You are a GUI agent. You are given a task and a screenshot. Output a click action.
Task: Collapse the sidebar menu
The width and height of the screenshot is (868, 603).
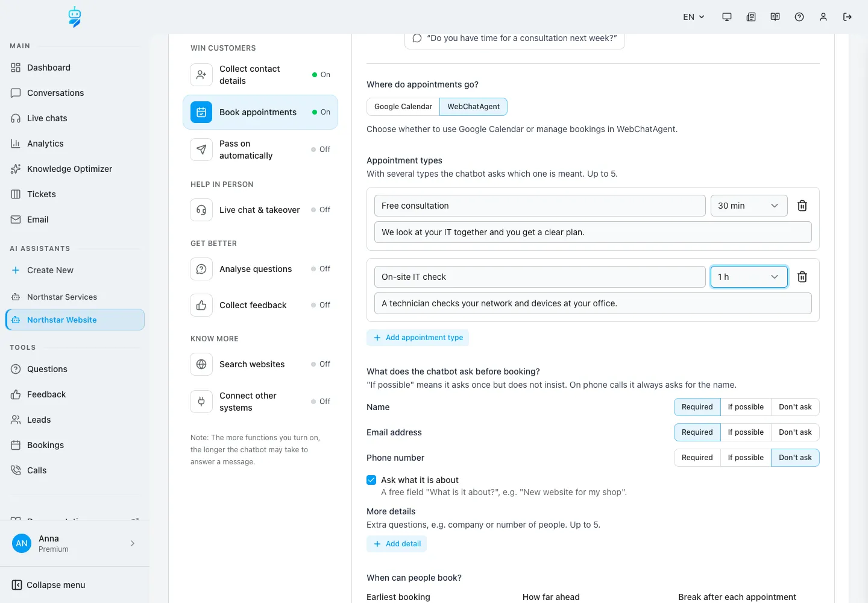point(48,585)
